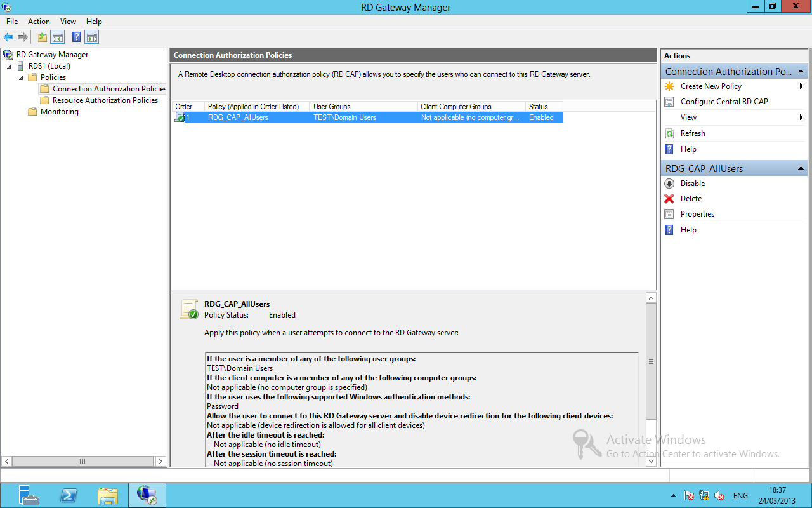Click the Create New Policy star icon
Screen dimensions: 812x508
(669, 86)
